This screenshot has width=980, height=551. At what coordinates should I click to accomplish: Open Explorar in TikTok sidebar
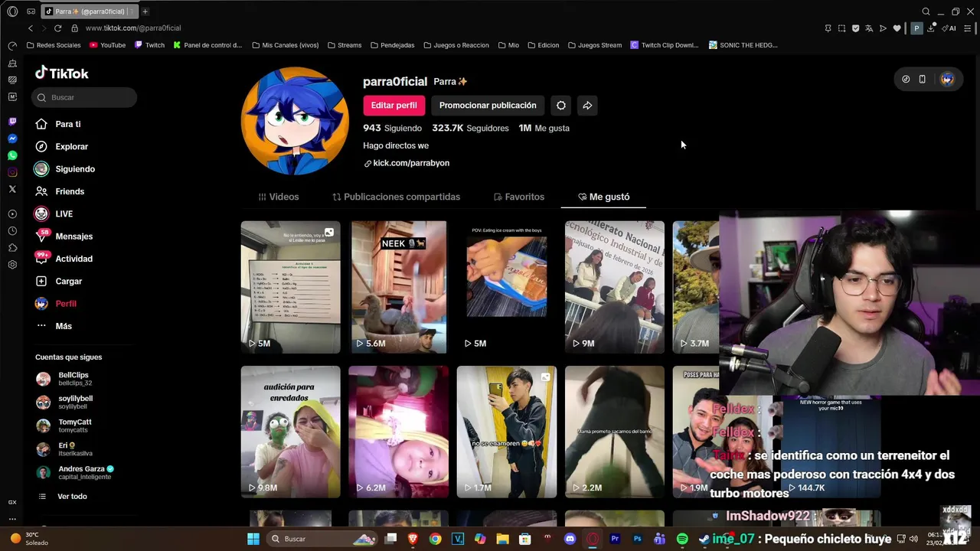(62, 146)
